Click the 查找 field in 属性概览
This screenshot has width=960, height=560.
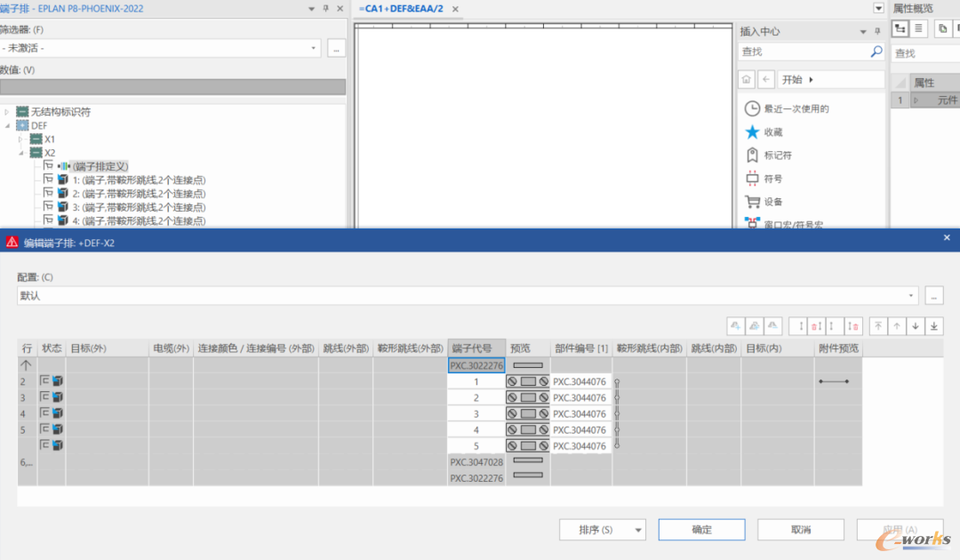coord(926,53)
